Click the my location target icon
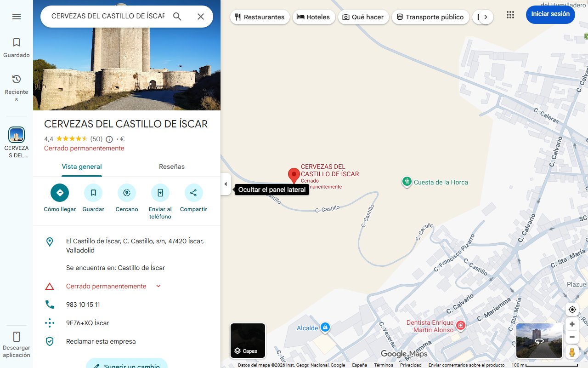588x368 pixels. (x=572, y=310)
